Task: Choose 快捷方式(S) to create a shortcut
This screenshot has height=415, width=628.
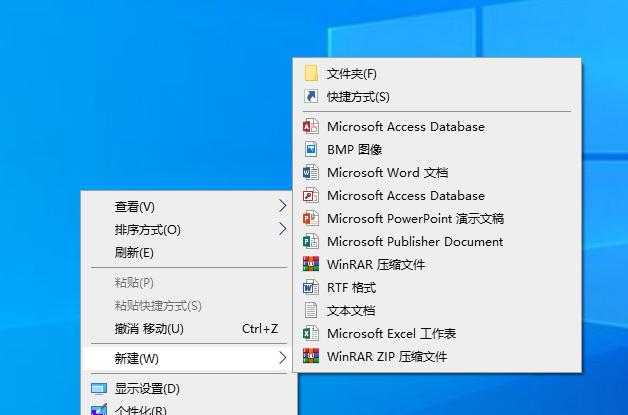Action: tap(437, 97)
